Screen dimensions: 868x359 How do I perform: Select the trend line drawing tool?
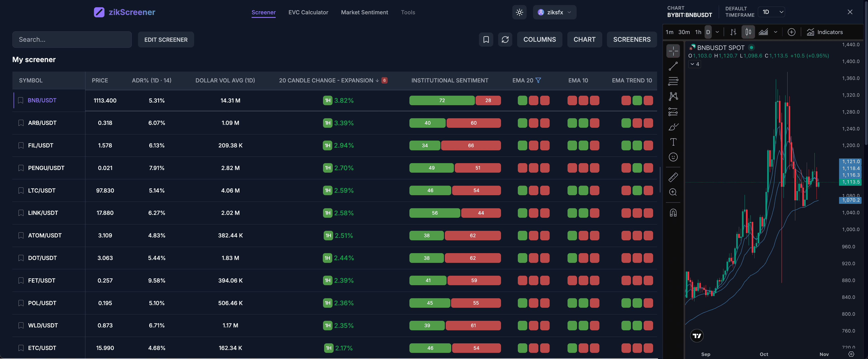pyautogui.click(x=673, y=66)
